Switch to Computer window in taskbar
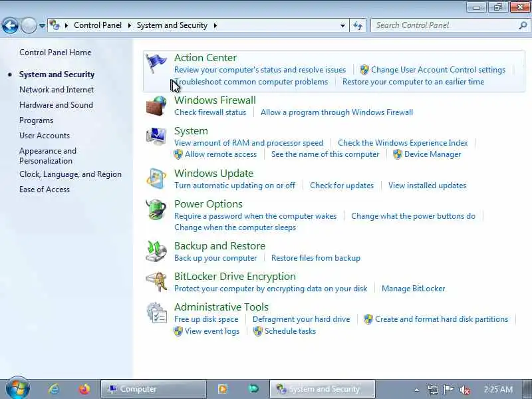The height and width of the screenshot is (399, 532). point(154,389)
